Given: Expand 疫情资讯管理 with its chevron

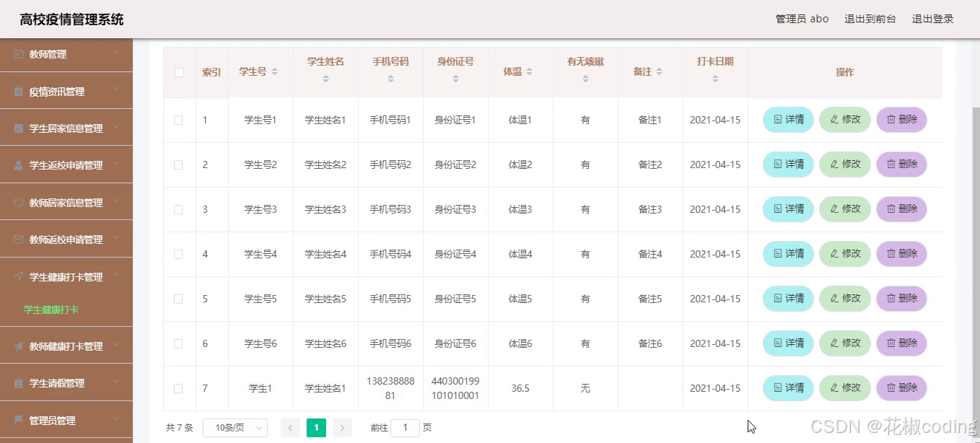Looking at the screenshot, I should (115, 91).
